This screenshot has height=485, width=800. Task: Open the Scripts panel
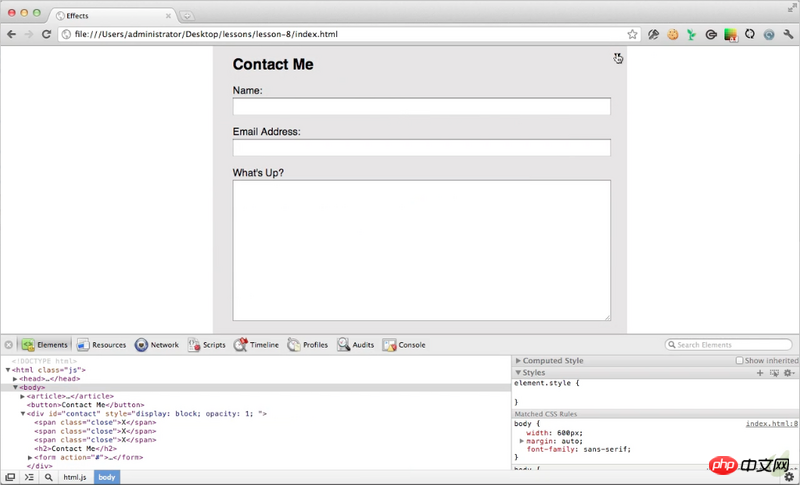[x=206, y=345]
